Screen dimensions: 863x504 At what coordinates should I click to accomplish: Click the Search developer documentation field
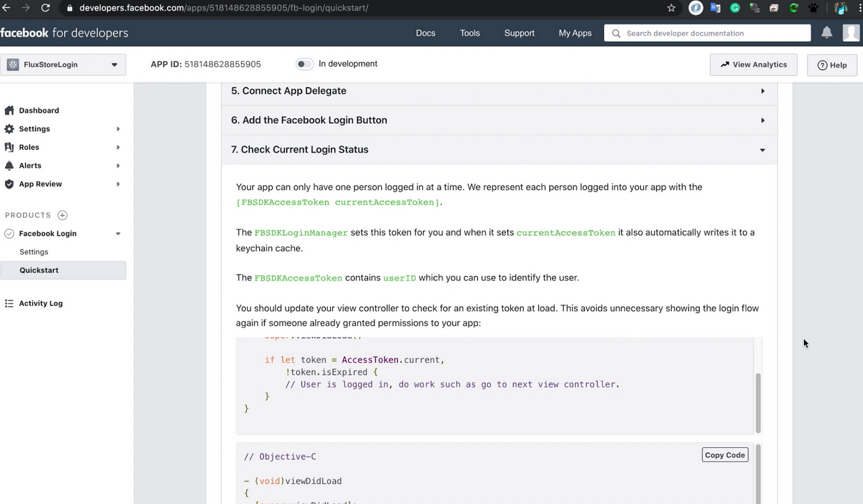coord(707,33)
